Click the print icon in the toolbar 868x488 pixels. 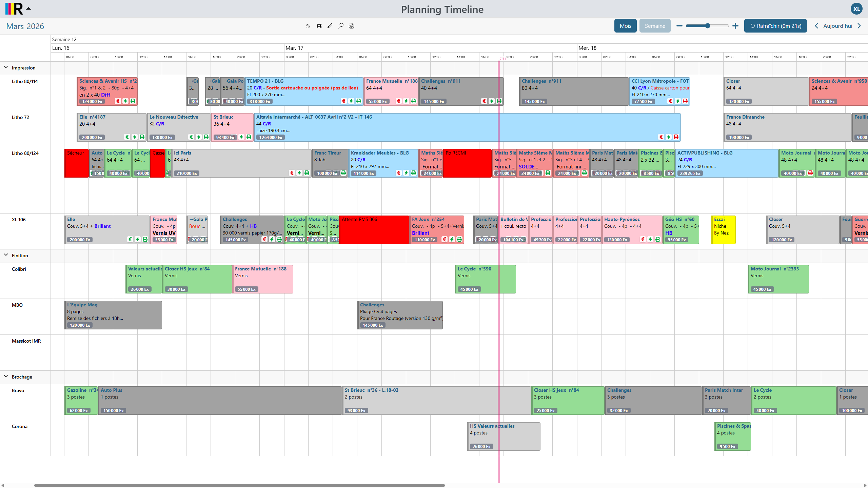tap(352, 25)
